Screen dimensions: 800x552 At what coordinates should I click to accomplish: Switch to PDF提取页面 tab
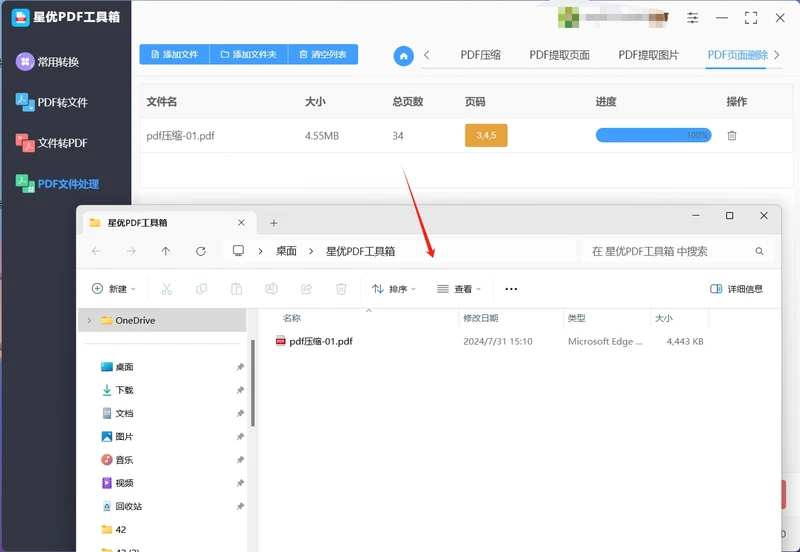click(559, 55)
